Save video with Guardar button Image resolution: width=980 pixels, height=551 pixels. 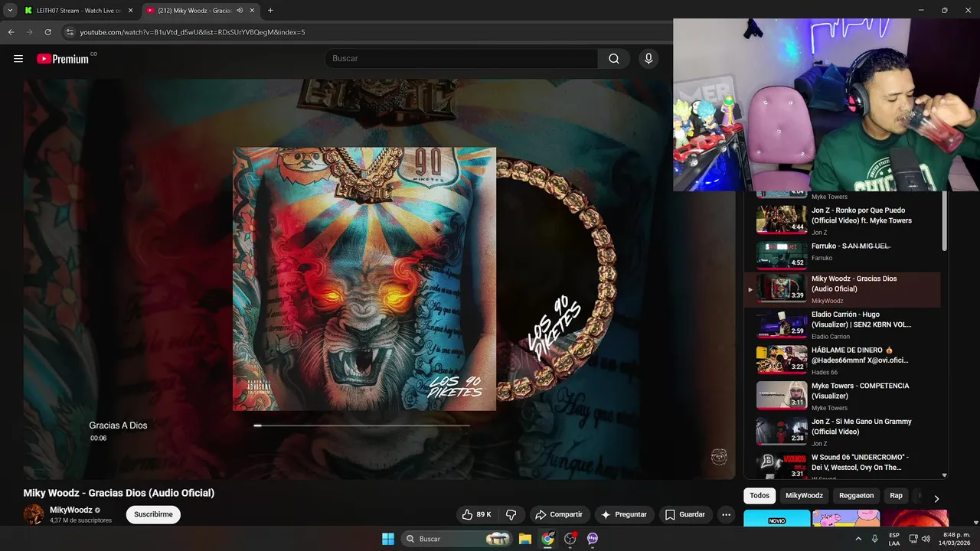tap(685, 514)
